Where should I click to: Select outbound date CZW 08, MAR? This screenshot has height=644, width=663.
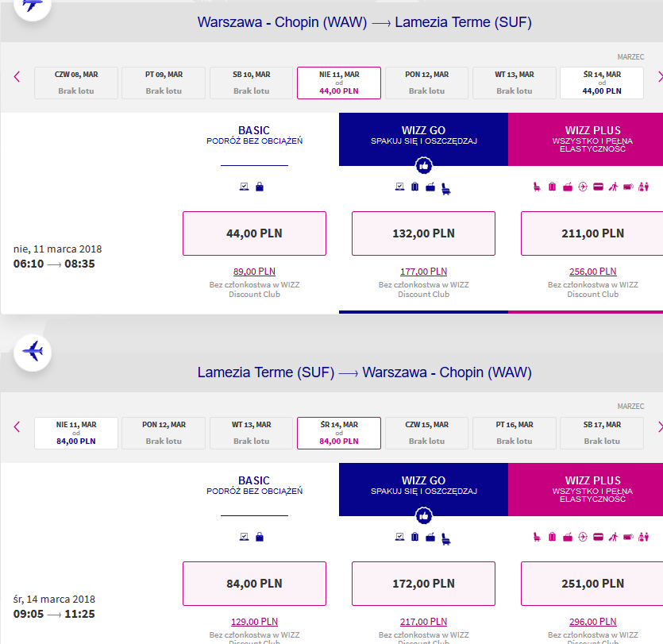click(x=76, y=83)
